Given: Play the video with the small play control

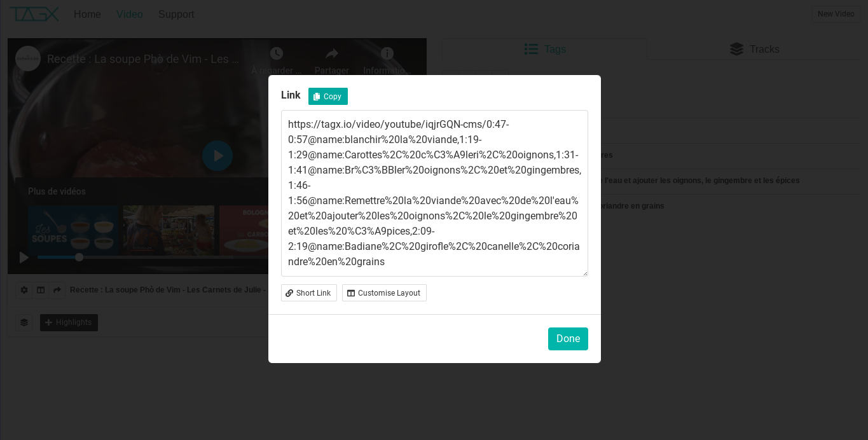Looking at the screenshot, I should (24, 258).
